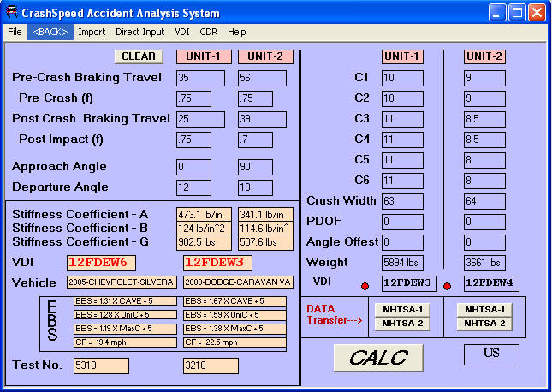Click the right NHTSA-2 transfer button
Image resolution: width=552 pixels, height=392 pixels.
click(484, 323)
